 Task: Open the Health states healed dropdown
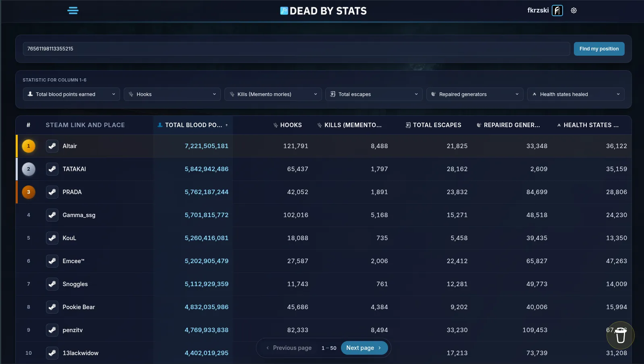pos(576,94)
